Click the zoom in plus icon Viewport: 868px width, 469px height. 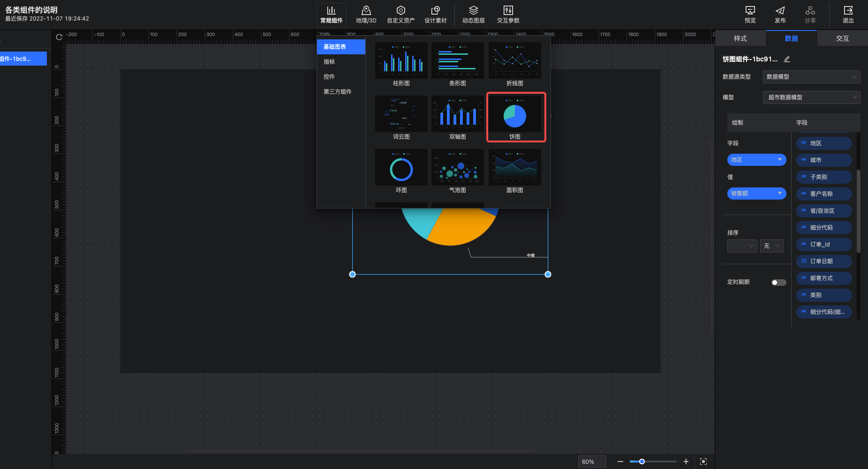(x=686, y=462)
